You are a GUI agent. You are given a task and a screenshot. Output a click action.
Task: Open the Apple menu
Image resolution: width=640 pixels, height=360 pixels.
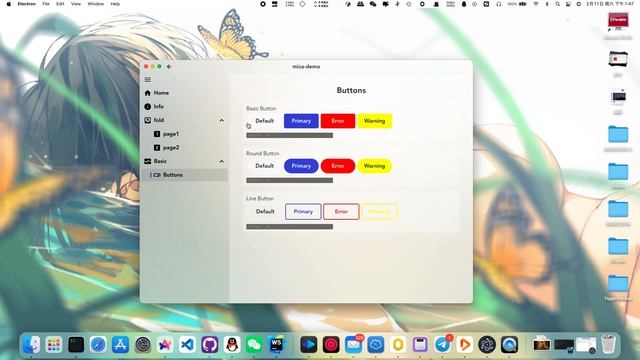click(x=9, y=4)
